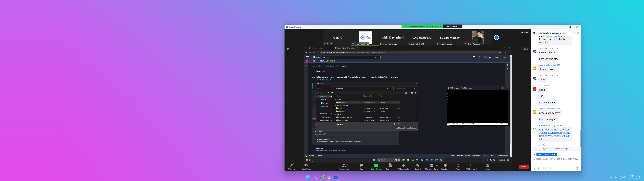This screenshot has height=181, width=644.
Task: Open the Reactions menu
Action: [x=445, y=166]
